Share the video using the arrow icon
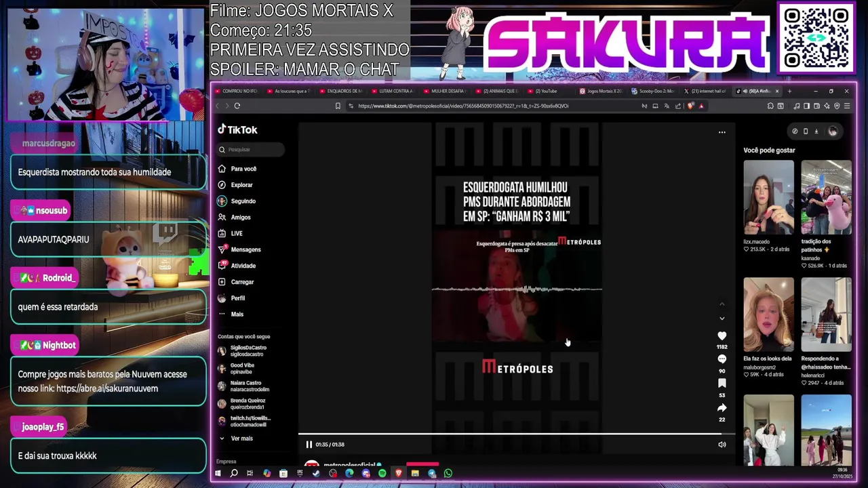Image resolution: width=868 pixels, height=488 pixels. pos(722,408)
